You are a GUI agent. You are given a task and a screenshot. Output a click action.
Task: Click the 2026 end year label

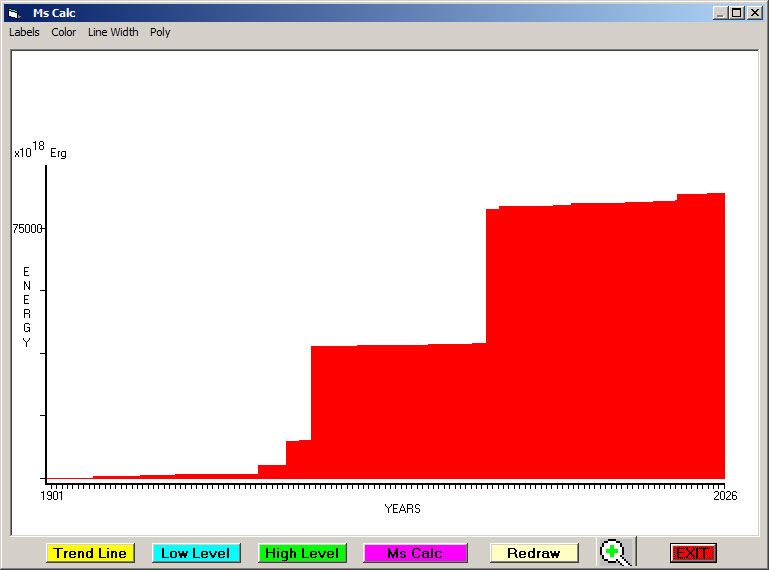724,495
